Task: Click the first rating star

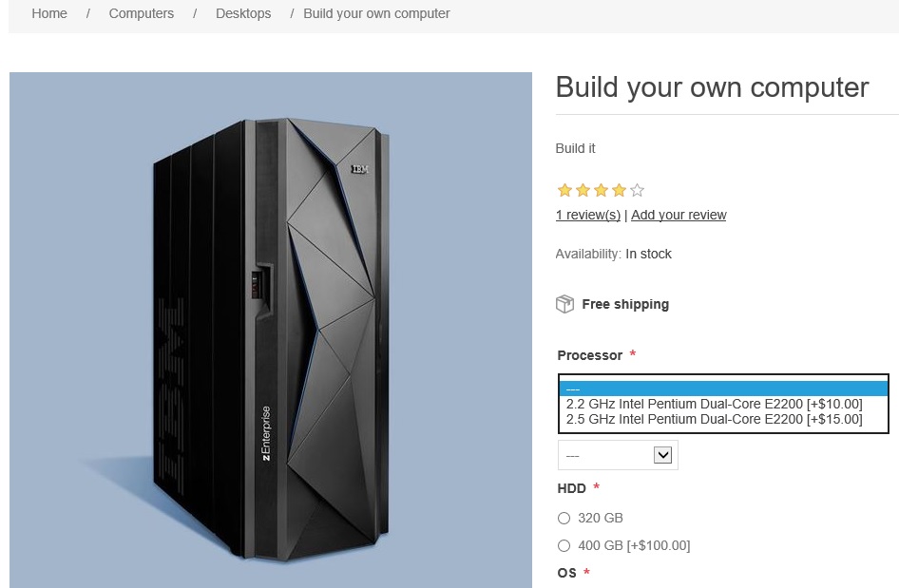Action: [564, 190]
